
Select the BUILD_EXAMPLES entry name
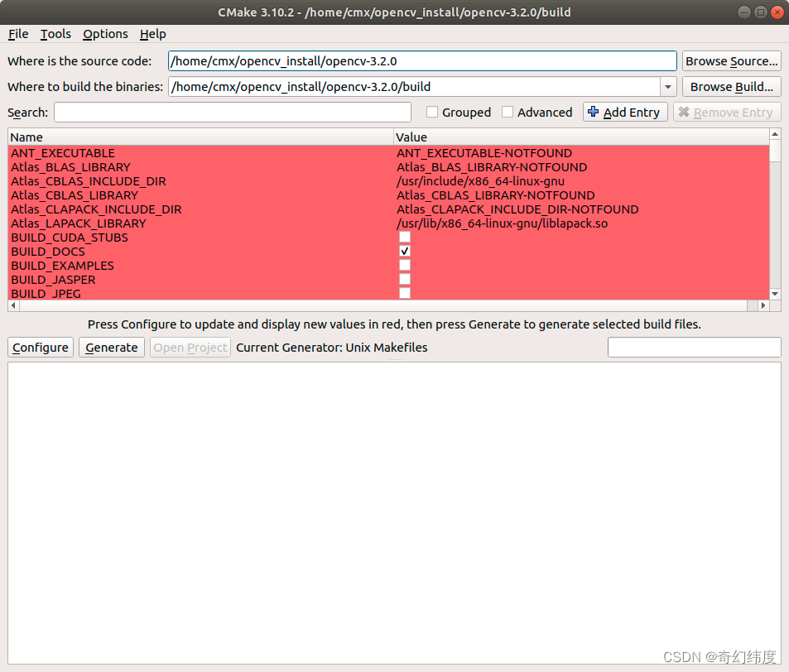[62, 266]
